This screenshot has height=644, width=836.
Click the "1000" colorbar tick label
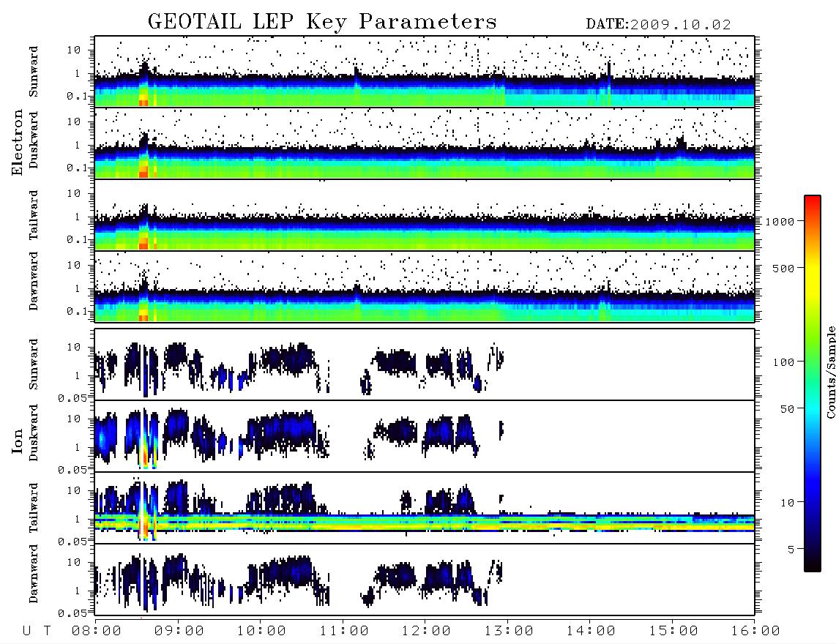pos(780,222)
